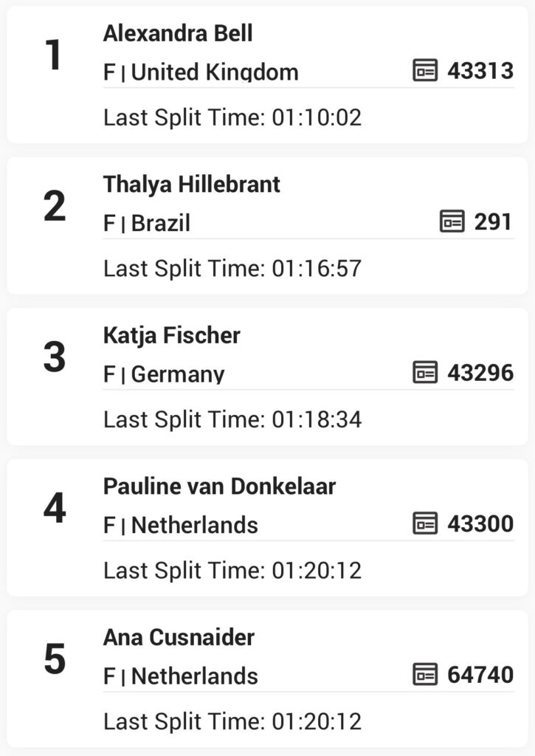View Last Split Time 01:18:34 details

coord(232,419)
